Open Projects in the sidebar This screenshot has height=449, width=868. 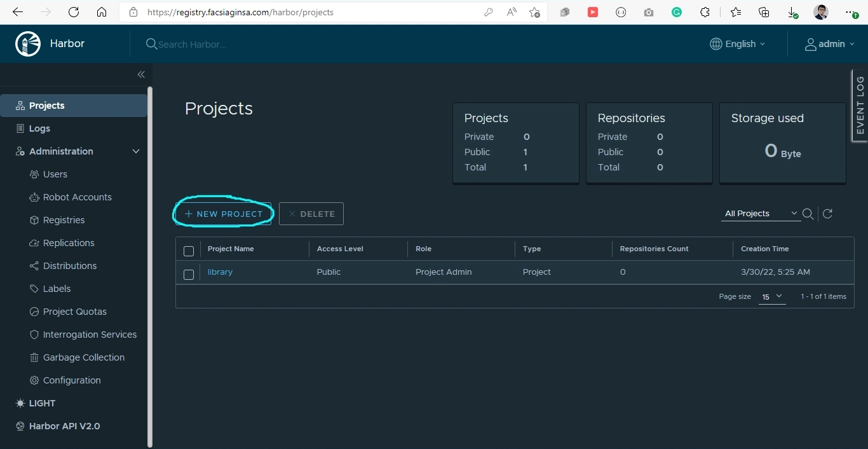(74, 106)
